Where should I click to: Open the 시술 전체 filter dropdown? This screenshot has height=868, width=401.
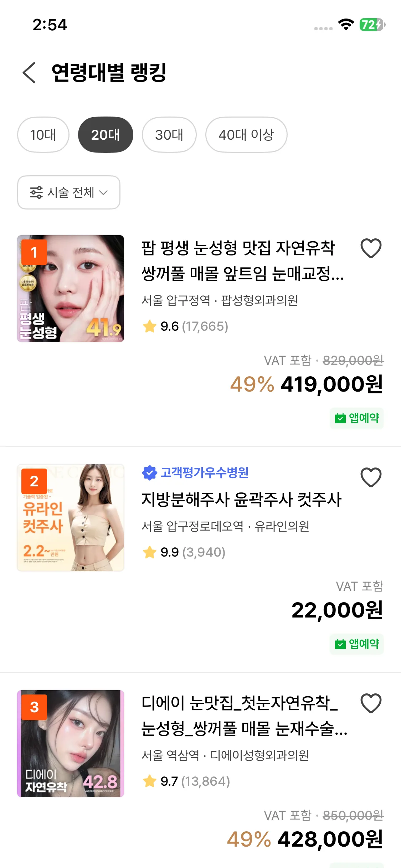tap(69, 192)
